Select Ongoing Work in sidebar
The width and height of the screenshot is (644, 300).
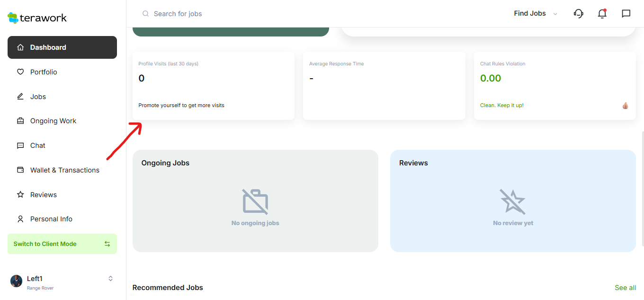53,121
